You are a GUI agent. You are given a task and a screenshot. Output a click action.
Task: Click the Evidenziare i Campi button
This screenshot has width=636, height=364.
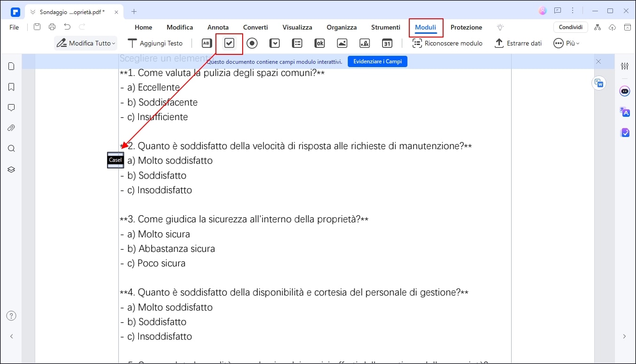(x=377, y=61)
